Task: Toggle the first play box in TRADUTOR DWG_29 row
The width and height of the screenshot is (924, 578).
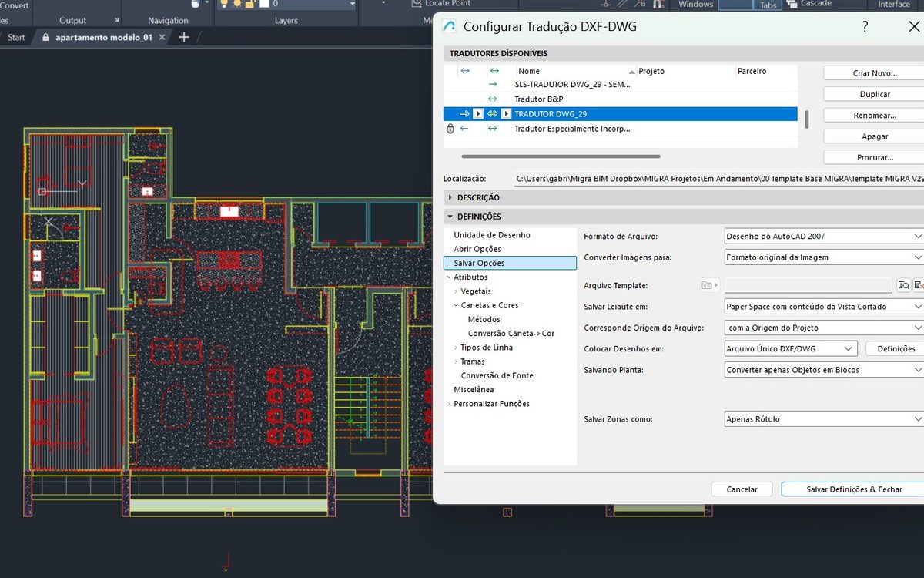Action: (x=478, y=114)
